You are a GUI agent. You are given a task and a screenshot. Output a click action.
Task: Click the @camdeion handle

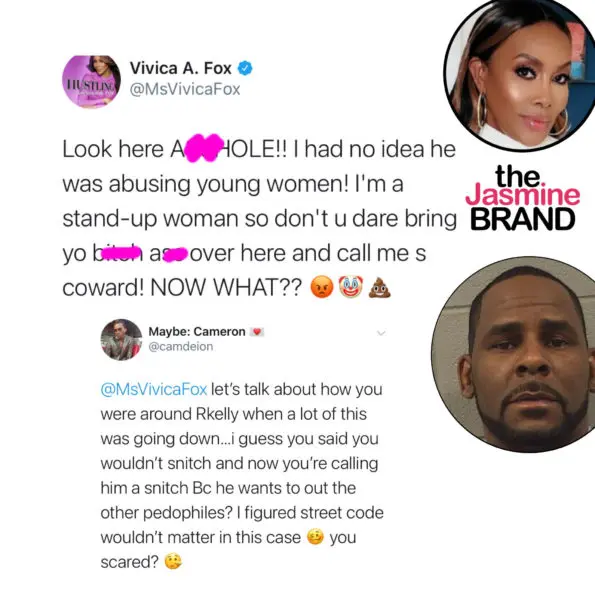(181, 346)
